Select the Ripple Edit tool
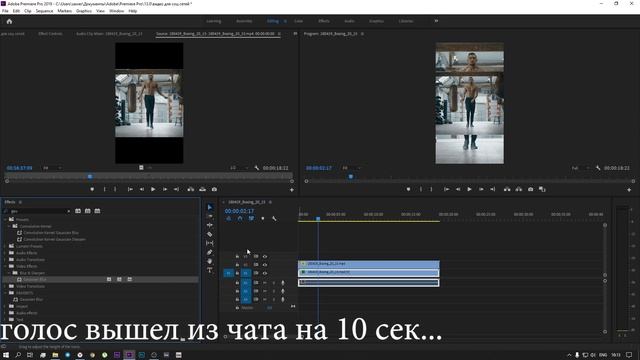The image size is (640, 360). click(x=210, y=225)
